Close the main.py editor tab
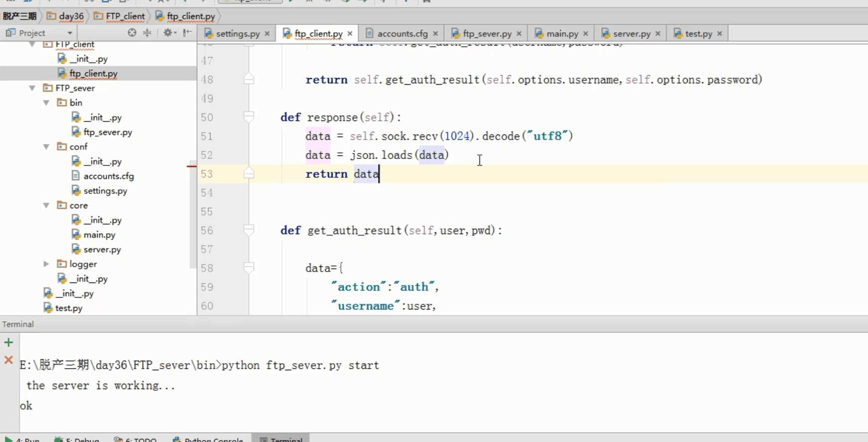The width and height of the screenshot is (868, 442). pos(586,33)
